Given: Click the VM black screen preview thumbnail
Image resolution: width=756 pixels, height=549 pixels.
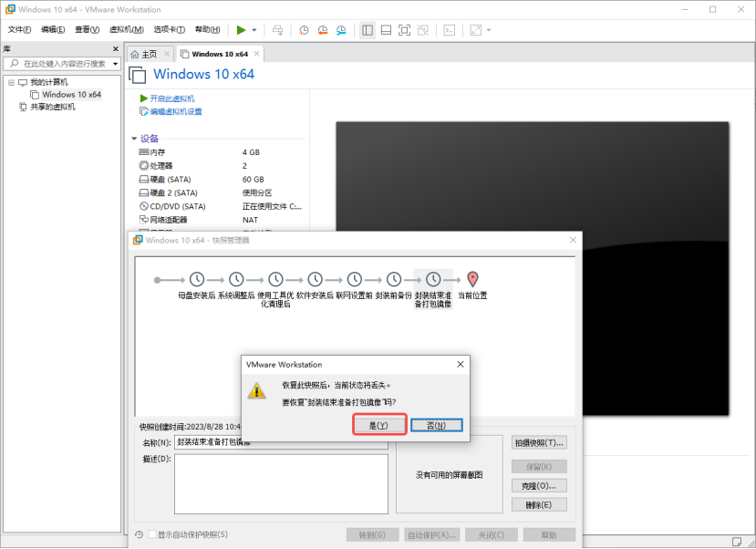Looking at the screenshot, I should click(533, 268).
